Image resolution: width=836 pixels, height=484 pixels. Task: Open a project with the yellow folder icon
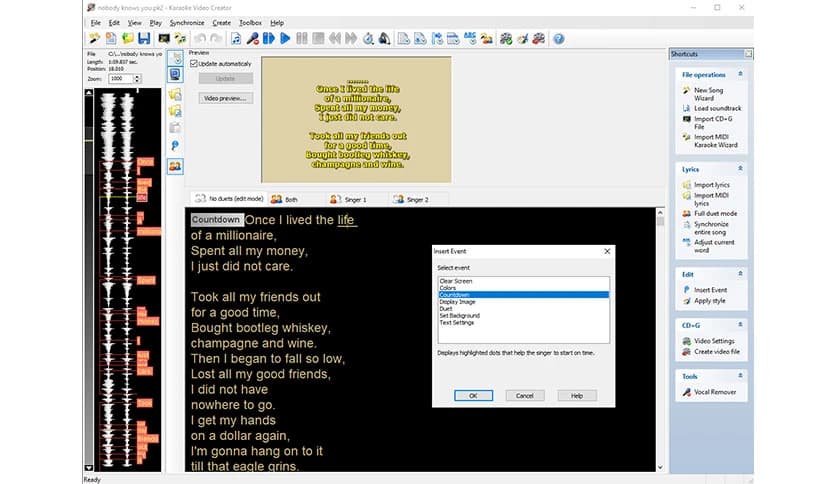click(127, 38)
